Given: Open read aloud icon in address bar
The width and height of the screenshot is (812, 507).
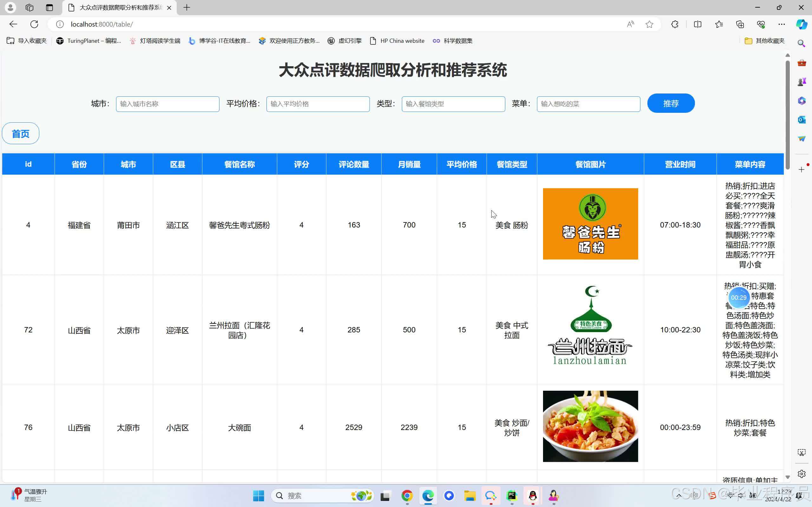Looking at the screenshot, I should pyautogui.click(x=631, y=24).
